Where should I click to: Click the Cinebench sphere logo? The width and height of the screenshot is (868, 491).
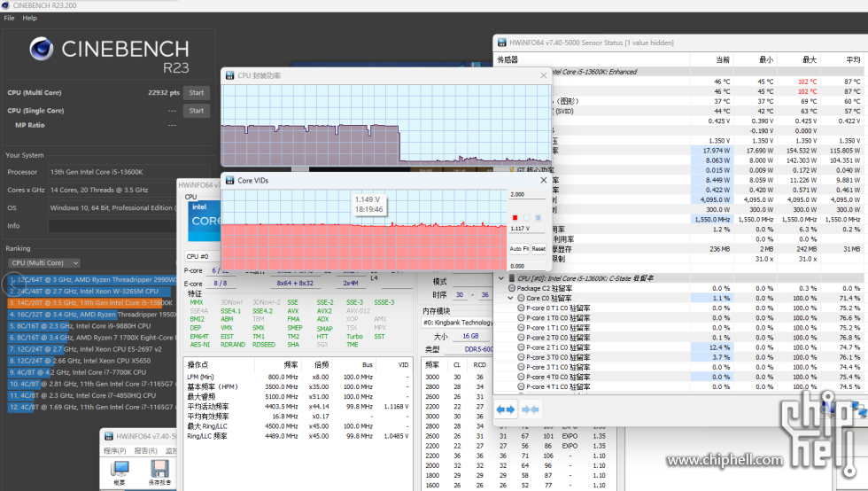tap(42, 49)
